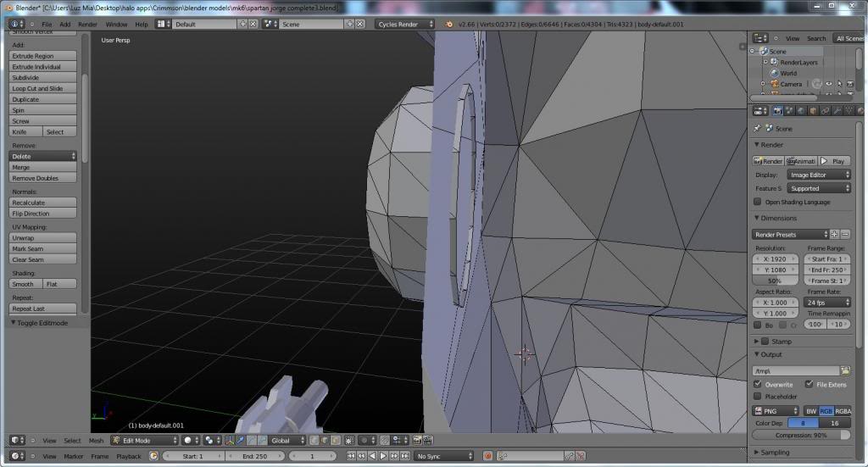Uncheck the File Extensions checkbox
This screenshot has height=467, width=868.
click(x=809, y=384)
